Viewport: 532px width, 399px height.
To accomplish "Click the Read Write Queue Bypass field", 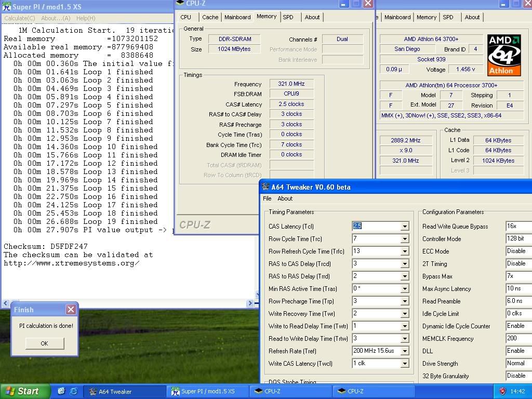I will tap(519, 227).
